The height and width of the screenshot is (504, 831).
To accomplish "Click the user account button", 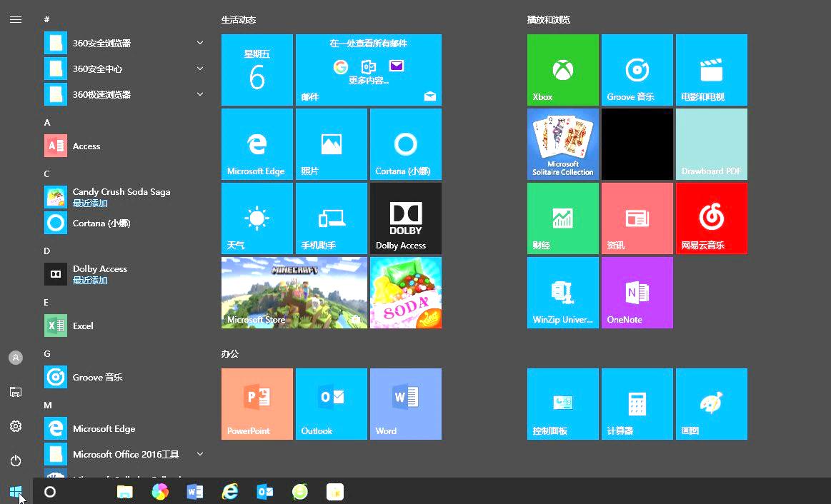I will click(16, 358).
